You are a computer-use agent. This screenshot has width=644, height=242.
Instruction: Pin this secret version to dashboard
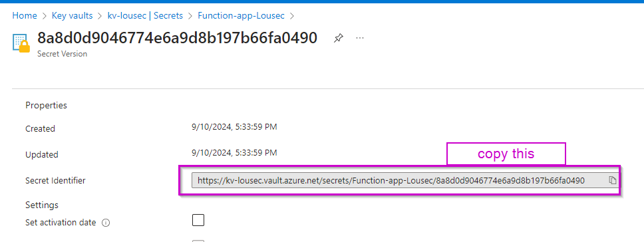(x=338, y=38)
